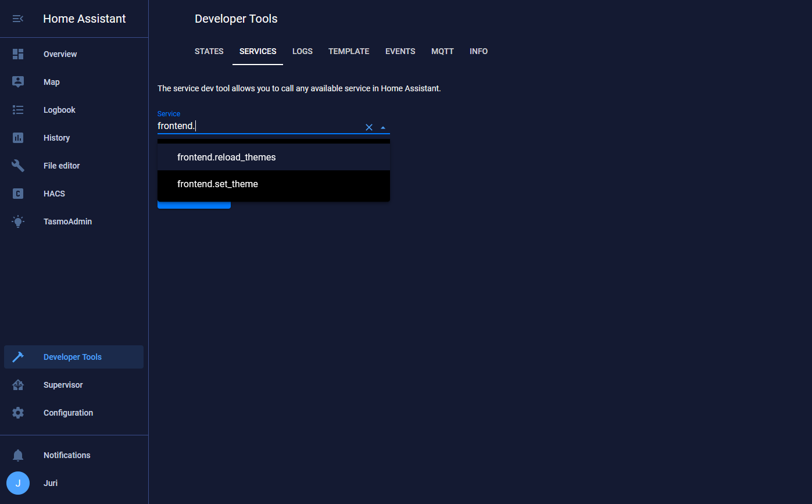The height and width of the screenshot is (504, 812).
Task: Select frontend.reload_themes from the list
Action: coord(274,157)
